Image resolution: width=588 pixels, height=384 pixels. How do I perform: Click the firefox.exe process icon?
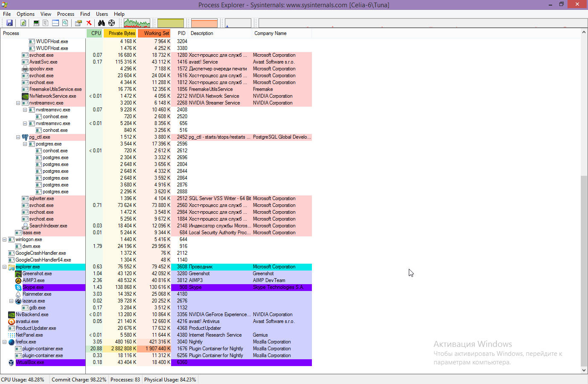(x=12, y=342)
